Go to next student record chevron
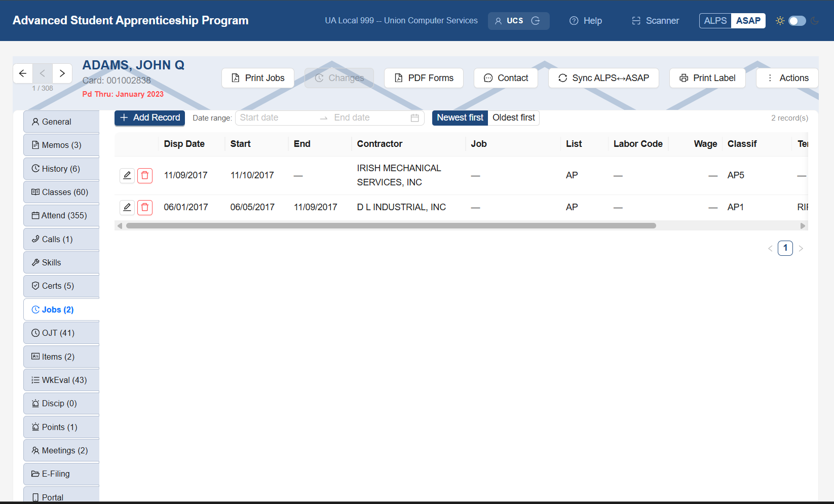 [62, 73]
